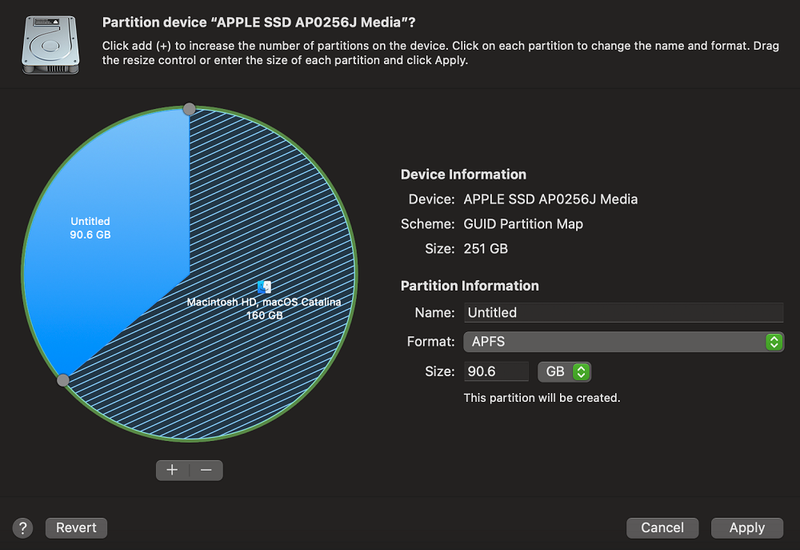Click the partition Name field
This screenshot has height=550, width=800.
(622, 312)
